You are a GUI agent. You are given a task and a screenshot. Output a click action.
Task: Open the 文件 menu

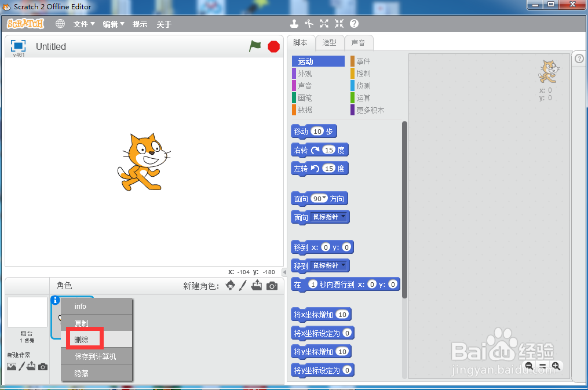84,24
